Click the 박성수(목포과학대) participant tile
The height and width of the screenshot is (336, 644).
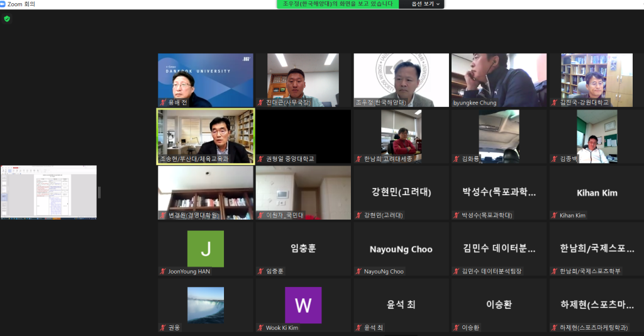(499, 193)
